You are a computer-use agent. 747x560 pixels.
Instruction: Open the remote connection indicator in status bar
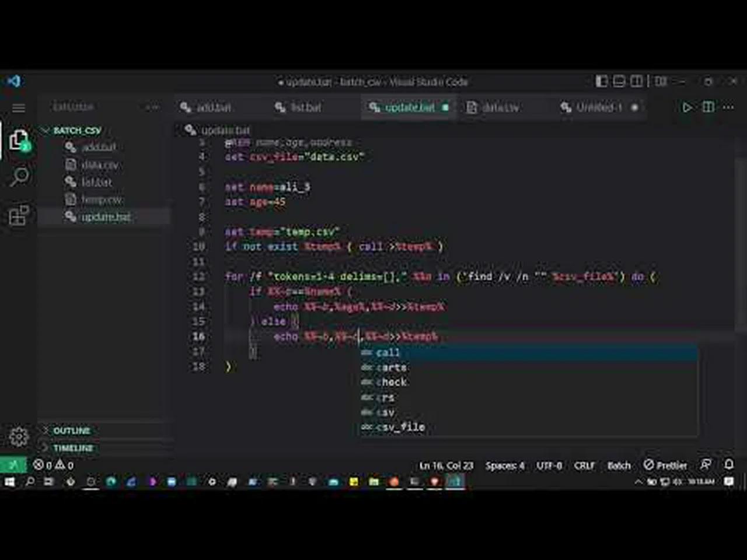pyautogui.click(x=12, y=466)
